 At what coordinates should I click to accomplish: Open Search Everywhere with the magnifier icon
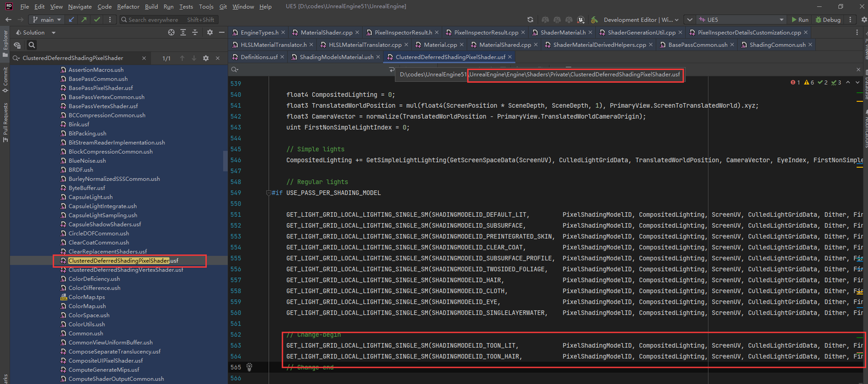(124, 19)
